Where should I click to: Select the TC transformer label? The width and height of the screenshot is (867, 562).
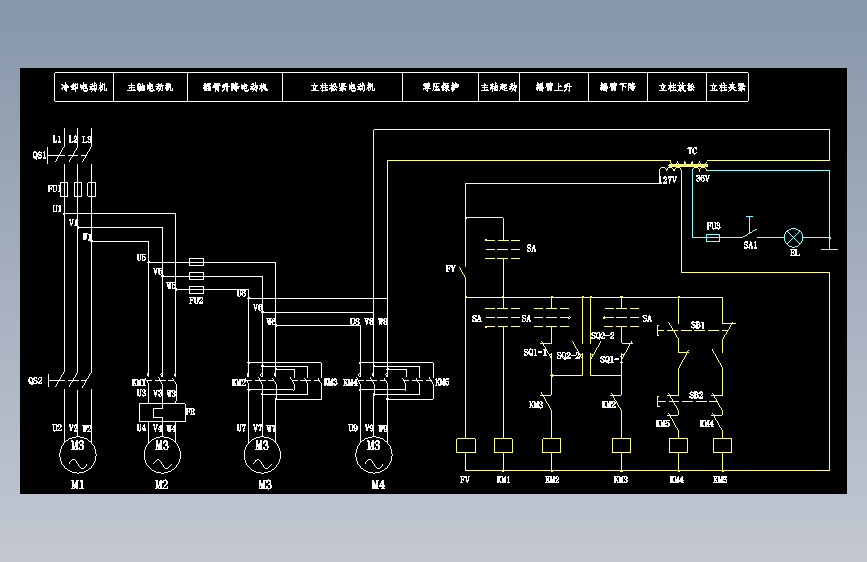(692, 151)
